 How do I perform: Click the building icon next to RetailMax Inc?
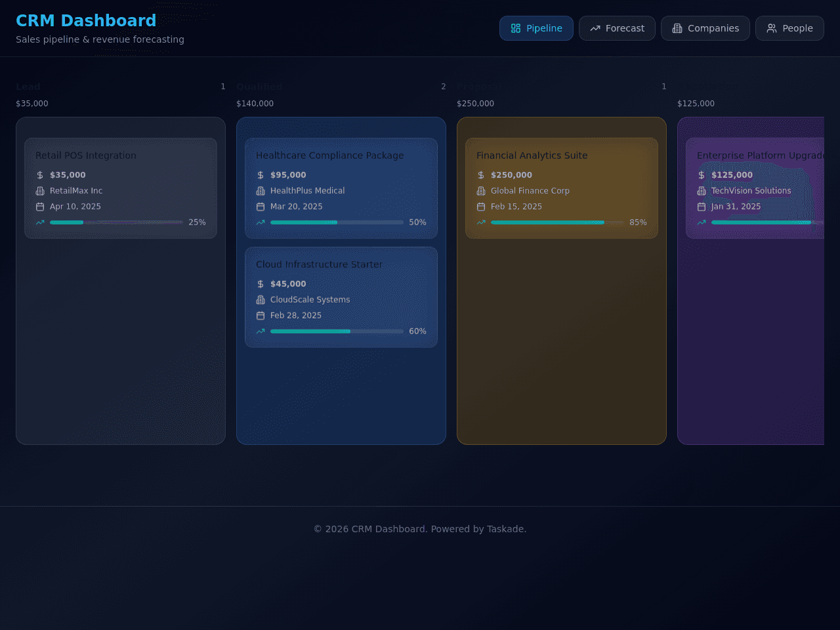(40, 191)
